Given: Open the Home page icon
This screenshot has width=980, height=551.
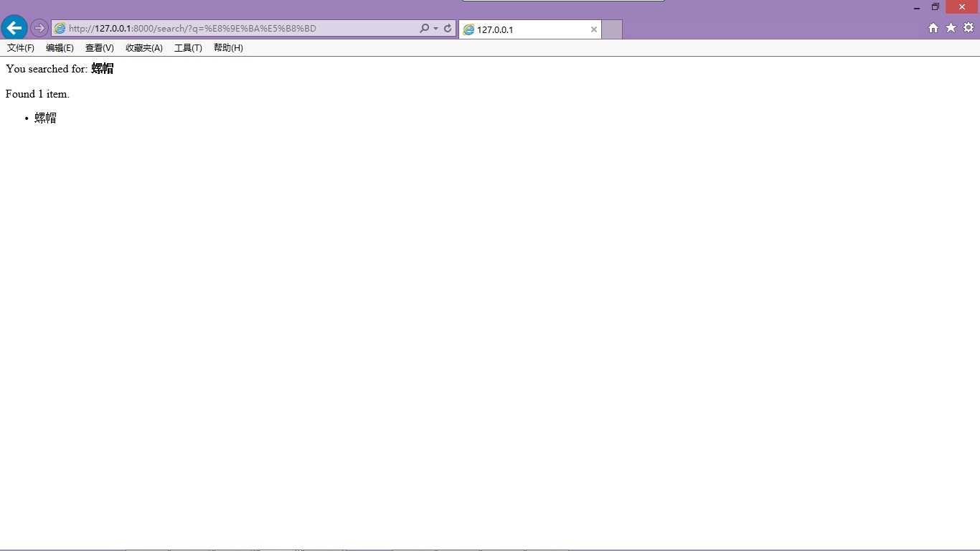Looking at the screenshot, I should [x=933, y=28].
